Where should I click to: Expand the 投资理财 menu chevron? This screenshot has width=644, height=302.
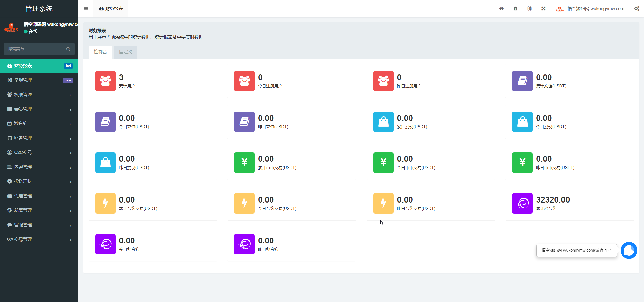point(71,182)
